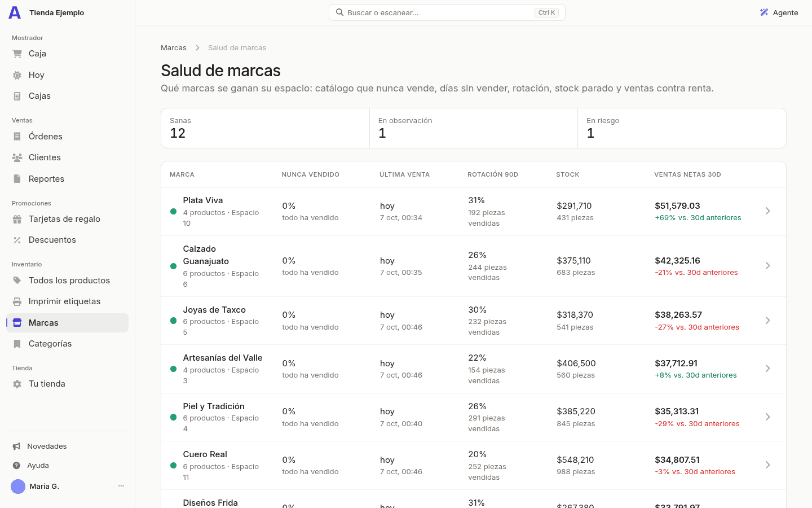
Task: Open the Reportes sidebar item
Action: [x=67, y=179]
